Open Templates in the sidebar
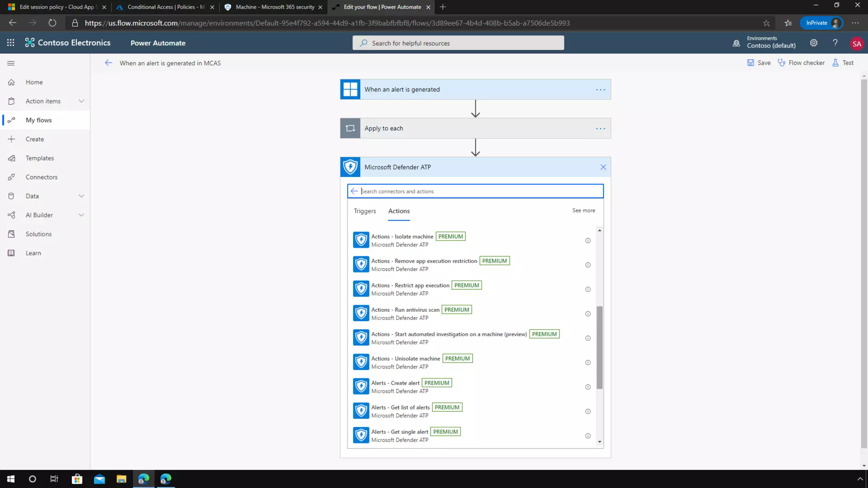Viewport: 868px width, 488px height. point(45,158)
